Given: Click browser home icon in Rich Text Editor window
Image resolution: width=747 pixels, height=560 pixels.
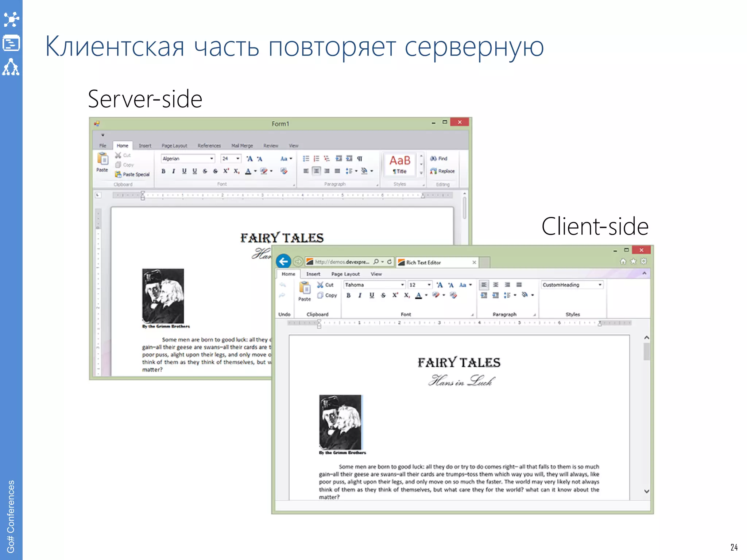Looking at the screenshot, I should pyautogui.click(x=623, y=261).
